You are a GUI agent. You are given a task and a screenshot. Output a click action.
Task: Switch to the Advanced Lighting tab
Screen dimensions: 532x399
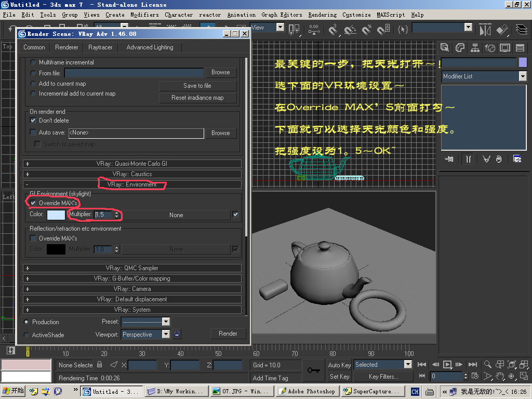150,47
